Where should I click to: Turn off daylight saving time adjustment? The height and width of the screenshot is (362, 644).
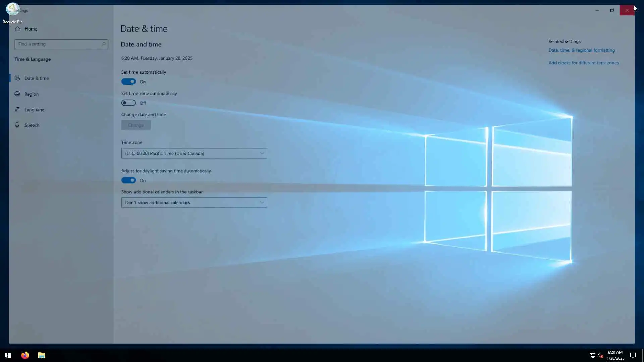pyautogui.click(x=128, y=180)
